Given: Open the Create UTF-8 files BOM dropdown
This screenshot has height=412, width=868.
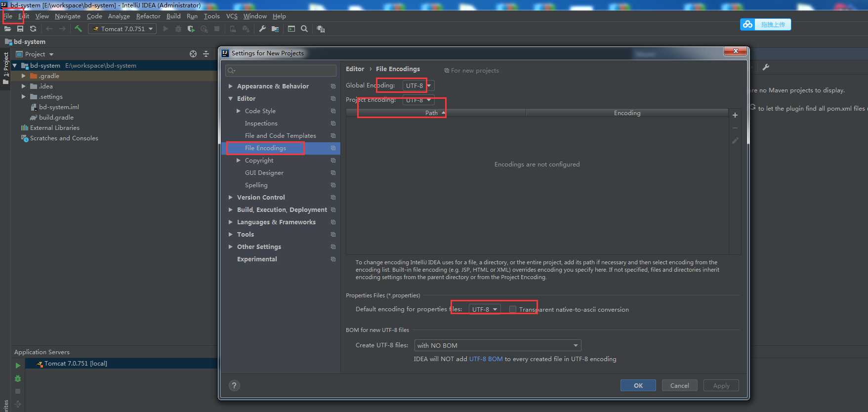Looking at the screenshot, I should [x=498, y=345].
